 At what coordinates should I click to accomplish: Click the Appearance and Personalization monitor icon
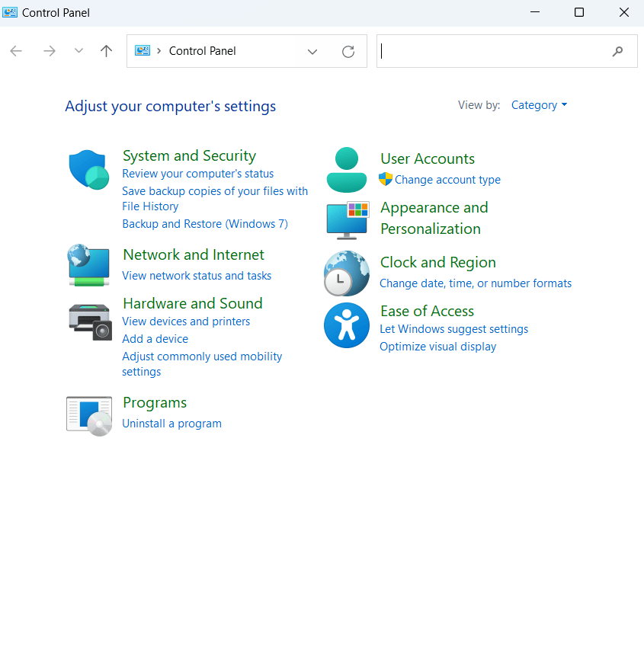[347, 221]
